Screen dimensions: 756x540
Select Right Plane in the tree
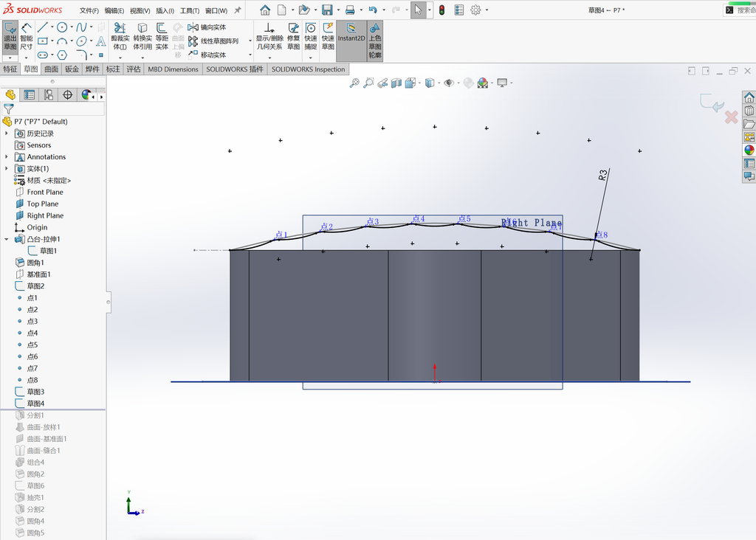[45, 215]
